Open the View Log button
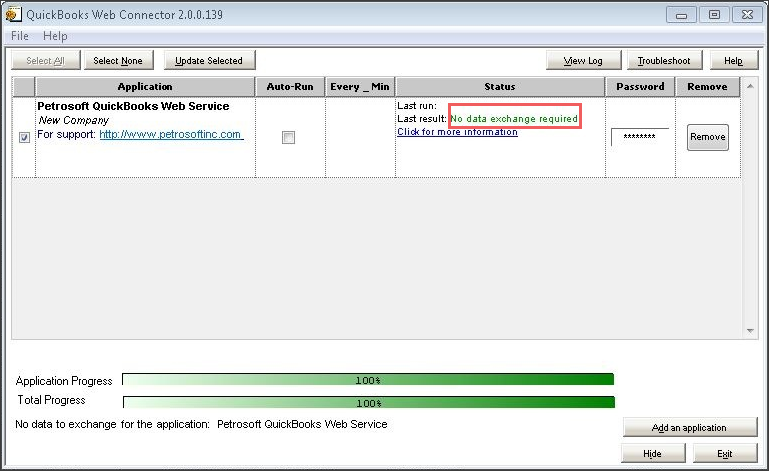Image resolution: width=769 pixels, height=471 pixels. click(x=583, y=60)
